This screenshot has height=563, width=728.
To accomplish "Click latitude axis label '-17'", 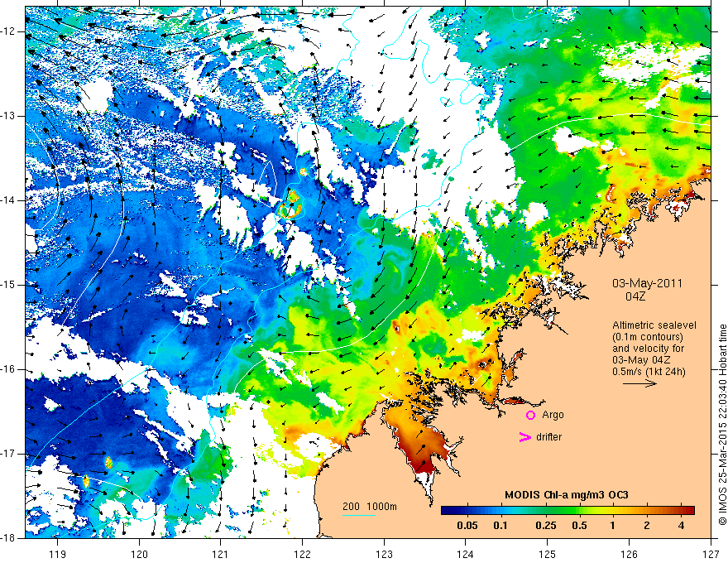I will point(8,454).
